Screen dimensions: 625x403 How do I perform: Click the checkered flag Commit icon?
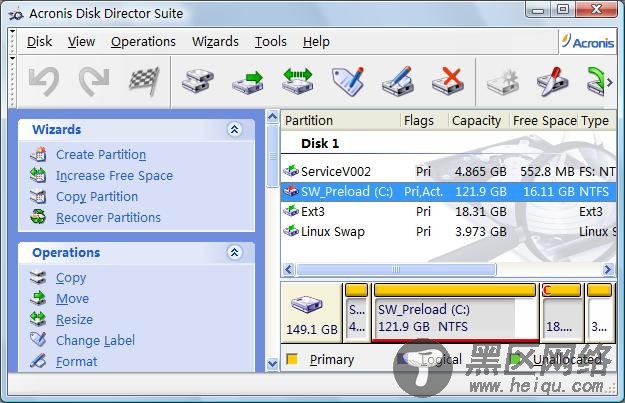144,81
